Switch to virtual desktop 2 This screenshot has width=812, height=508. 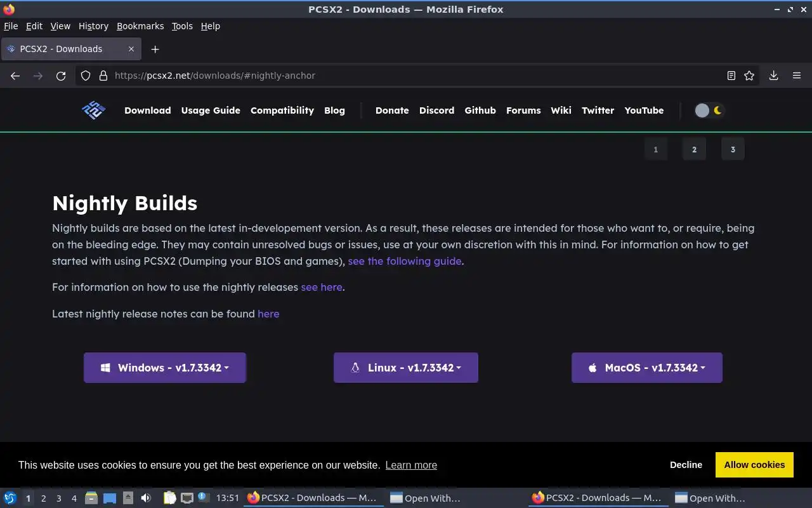point(44,498)
